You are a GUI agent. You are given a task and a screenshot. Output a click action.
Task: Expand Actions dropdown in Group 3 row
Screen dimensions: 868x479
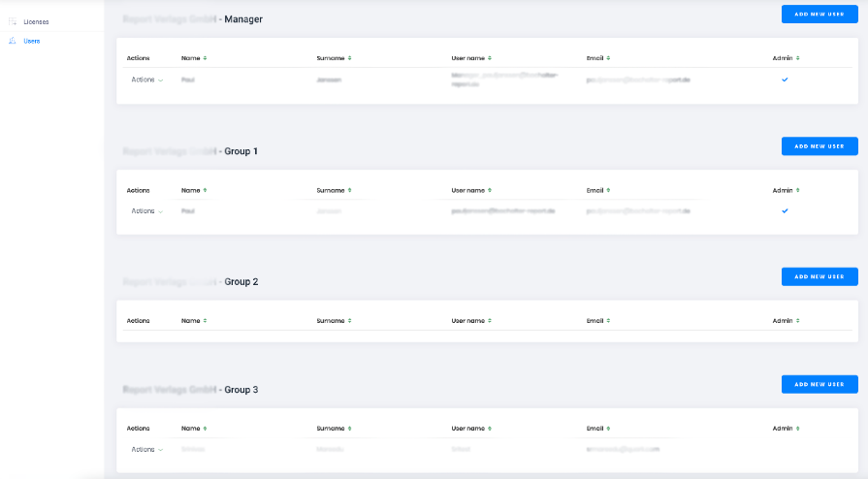coord(146,449)
